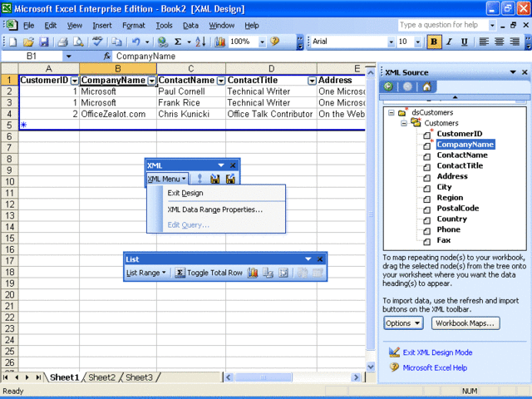
Task: Open the XML Menu dropdown
Action: pyautogui.click(x=167, y=179)
